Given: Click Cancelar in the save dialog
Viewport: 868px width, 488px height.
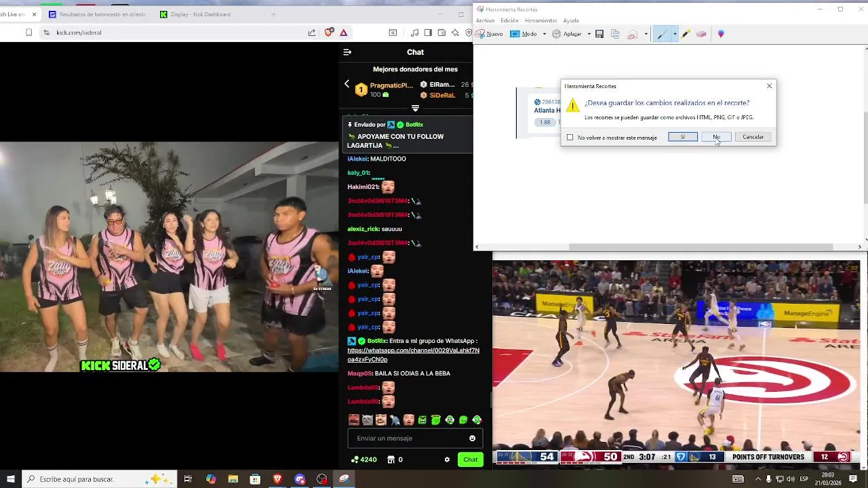Looking at the screenshot, I should click(753, 137).
